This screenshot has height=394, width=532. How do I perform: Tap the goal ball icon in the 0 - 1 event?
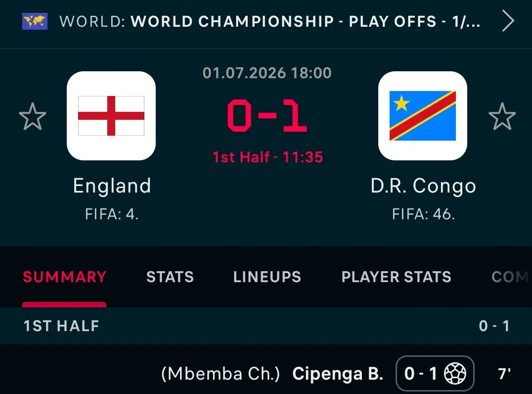point(455,374)
